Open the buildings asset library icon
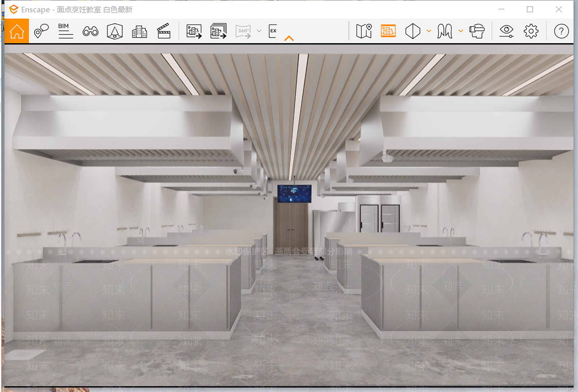578x392 pixels. pyautogui.click(x=139, y=32)
